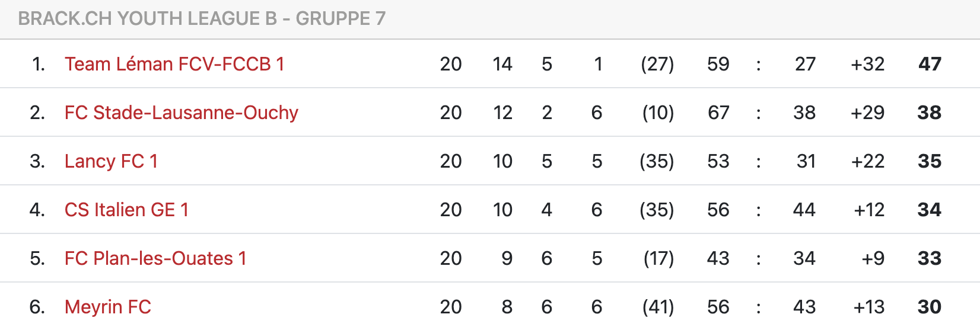Open Meyrin FC team link
The height and width of the screenshot is (327, 980).
point(108,307)
